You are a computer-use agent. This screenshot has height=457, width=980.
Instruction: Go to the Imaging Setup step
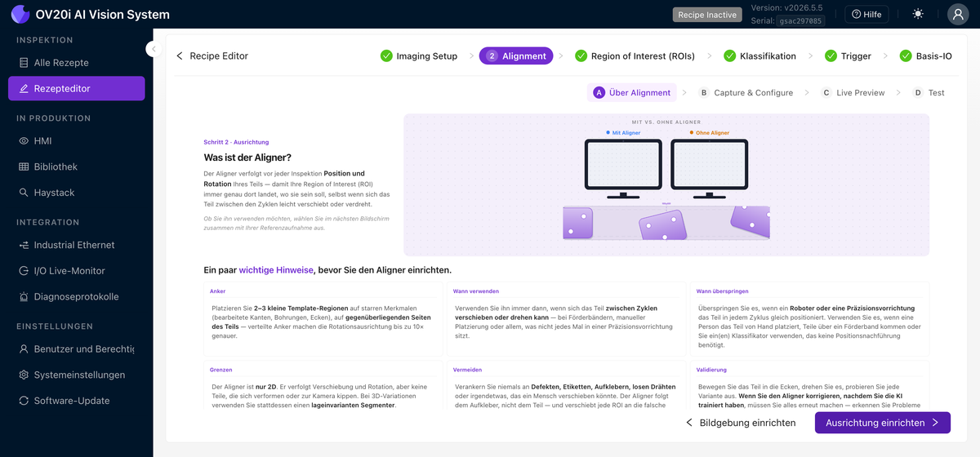click(419, 56)
